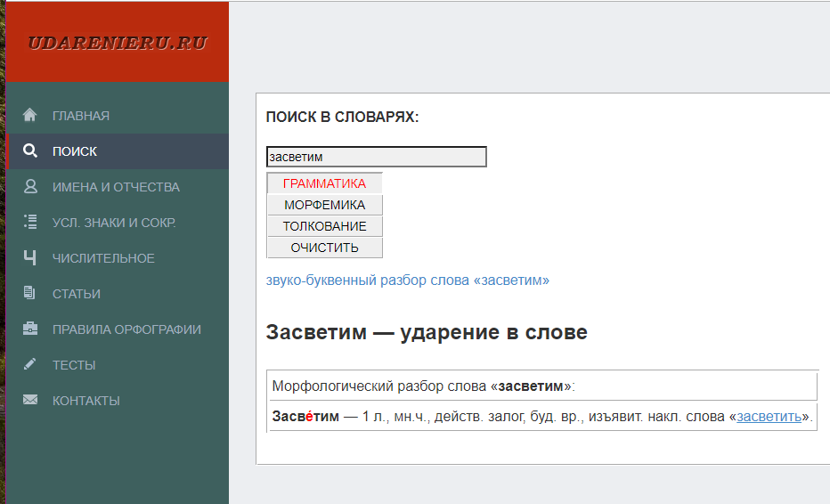Click the list icon for Усл. знаки и сокр.
Viewport: 830px width, 504px height.
click(x=30, y=223)
